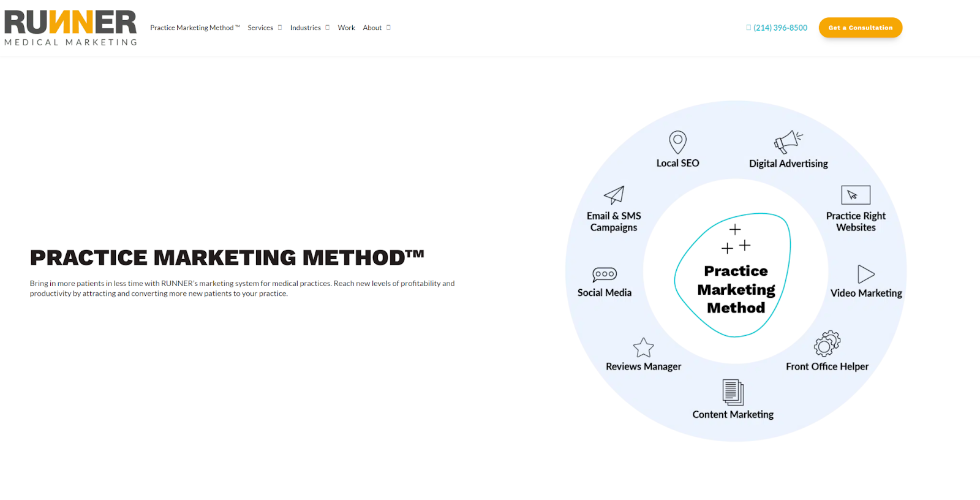Open the Practice Marketing Method menu item
The height and width of the screenshot is (500, 980).
[195, 28]
